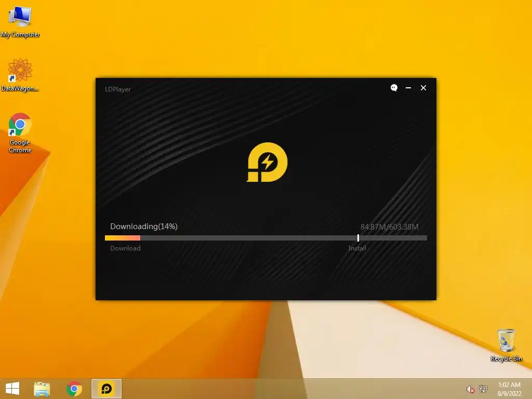Select the DataWagon desktop shortcut
This screenshot has width=532, height=399.
coord(20,75)
